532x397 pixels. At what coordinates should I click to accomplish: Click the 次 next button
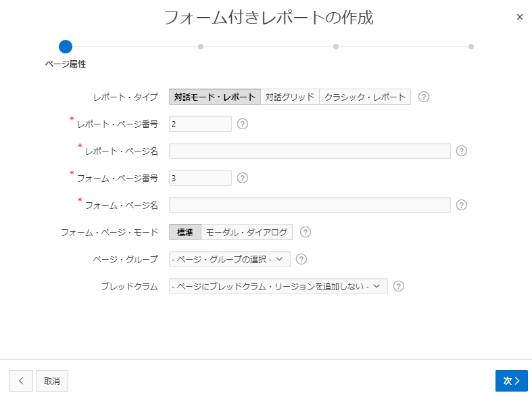point(511,381)
